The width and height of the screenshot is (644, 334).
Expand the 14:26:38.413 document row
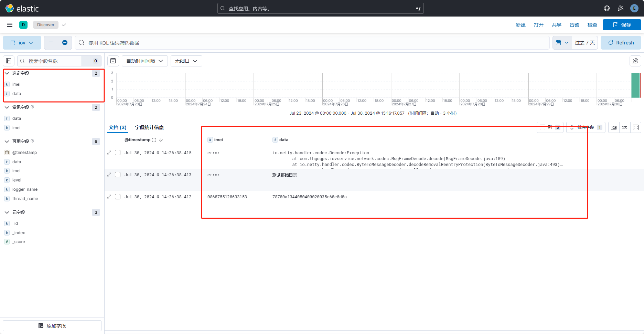(109, 175)
